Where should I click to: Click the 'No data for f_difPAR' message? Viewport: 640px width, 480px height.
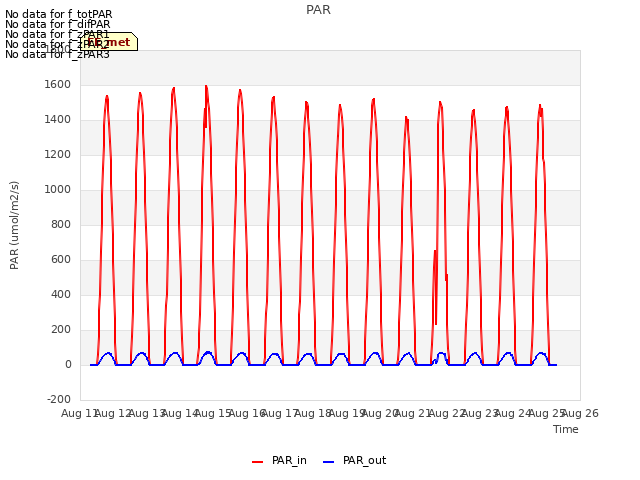(x=58, y=24)
